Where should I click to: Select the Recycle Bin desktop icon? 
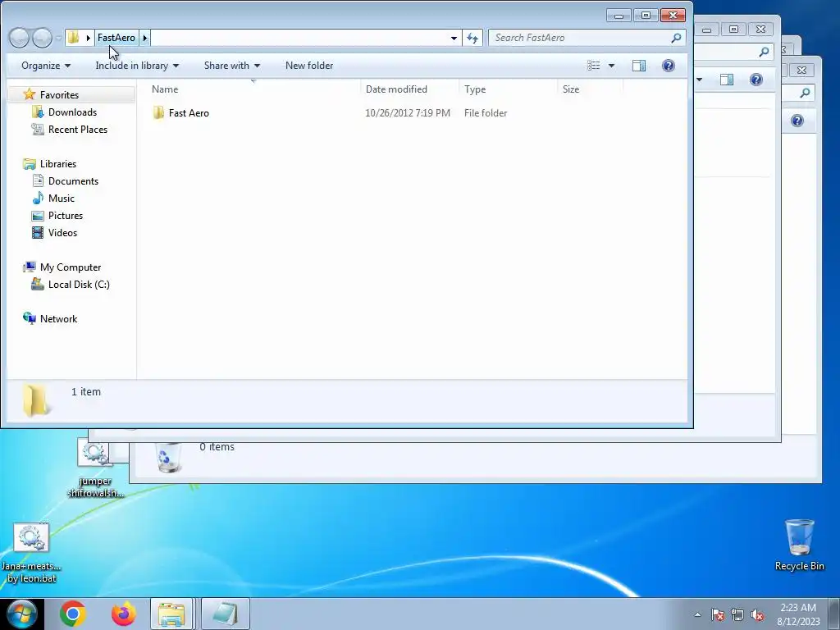tap(799, 545)
